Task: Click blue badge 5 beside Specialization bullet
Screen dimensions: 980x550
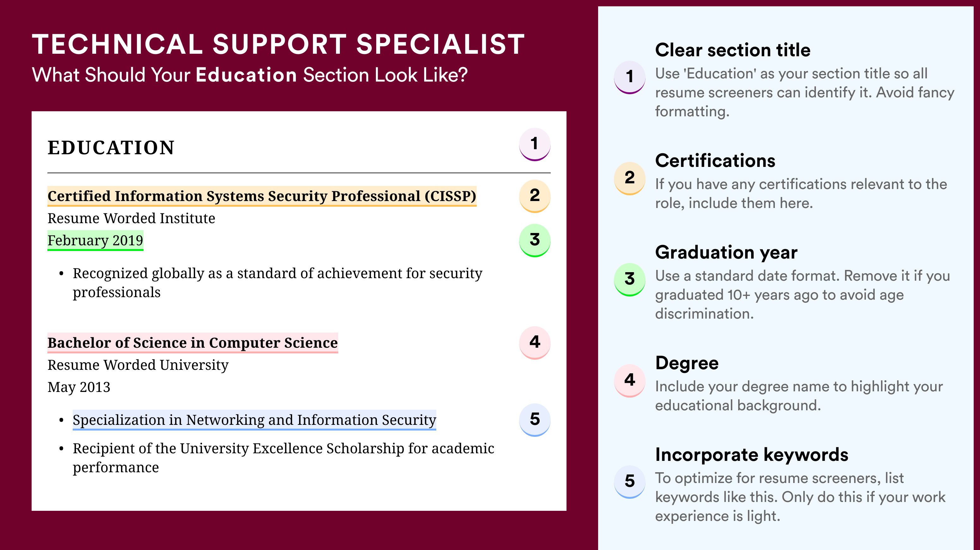Action: pyautogui.click(x=535, y=420)
